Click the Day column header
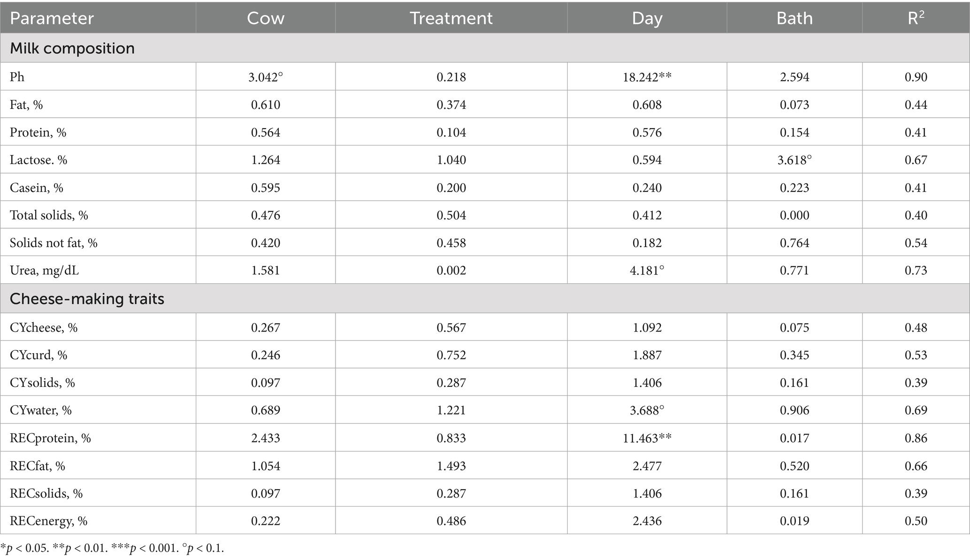 [x=647, y=18]
